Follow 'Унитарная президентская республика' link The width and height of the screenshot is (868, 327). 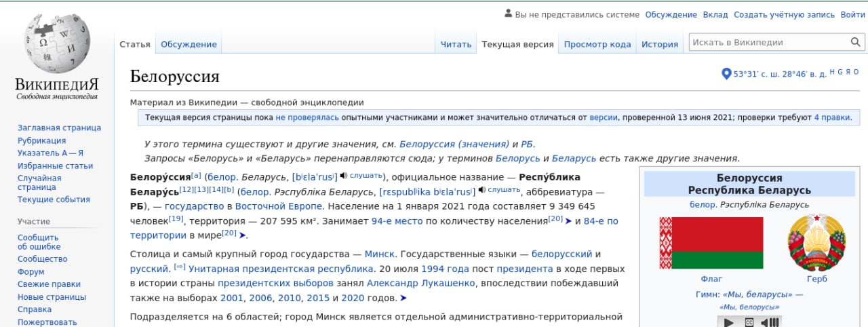(279, 269)
